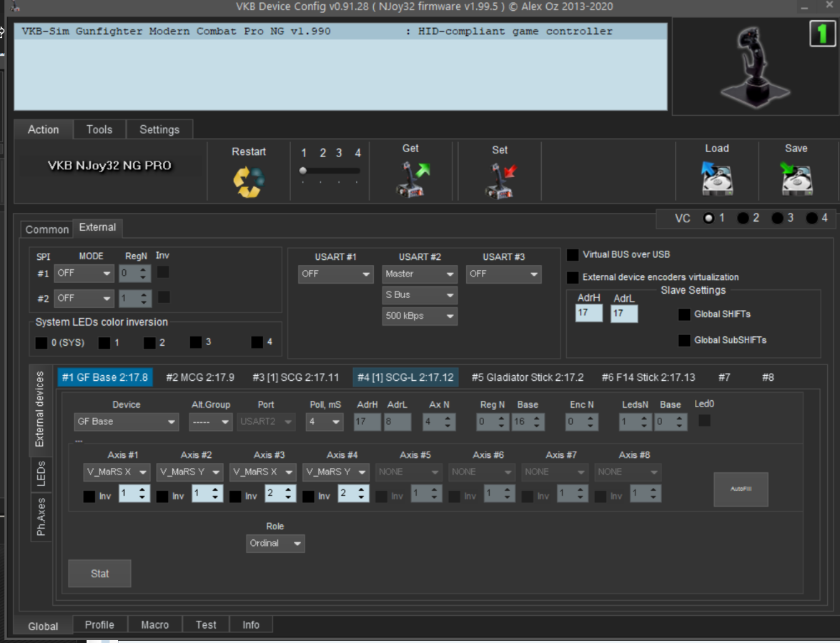Click the VKB NJoy32 NG PRO label
This screenshot has width=840, height=643.
click(x=110, y=166)
